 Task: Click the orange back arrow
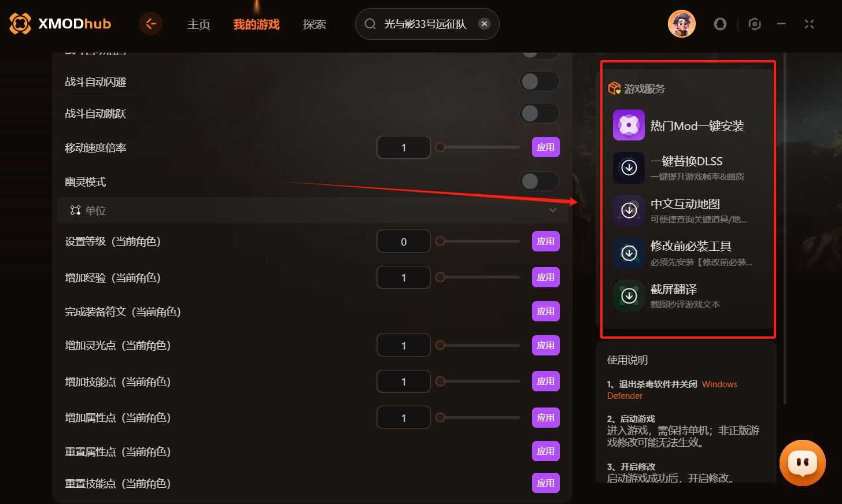click(150, 24)
